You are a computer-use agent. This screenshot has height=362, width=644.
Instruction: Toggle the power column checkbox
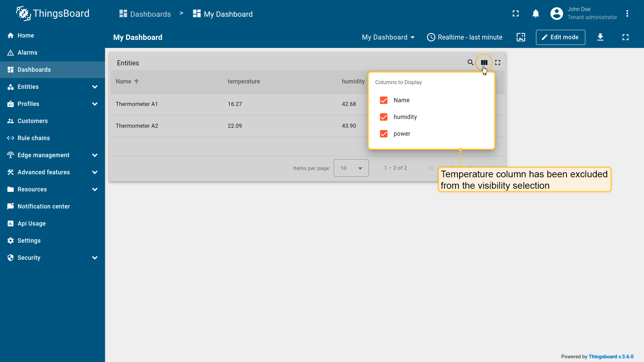click(384, 134)
